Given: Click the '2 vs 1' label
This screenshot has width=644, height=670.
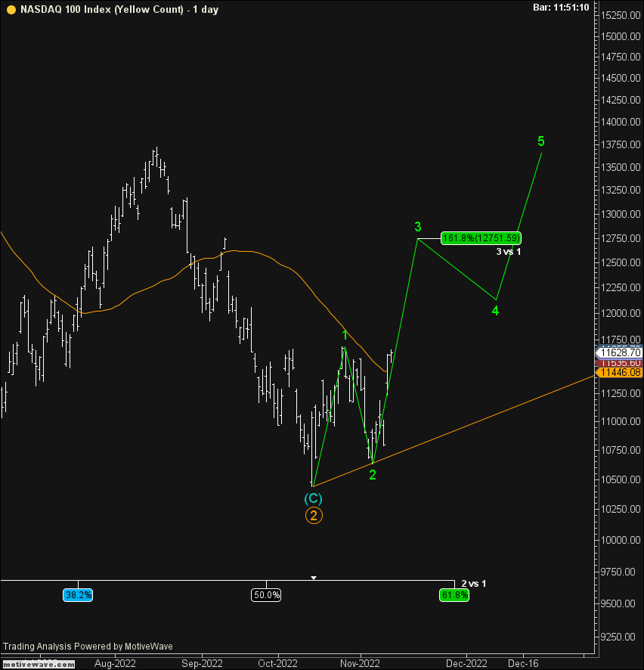Looking at the screenshot, I should click(474, 584).
